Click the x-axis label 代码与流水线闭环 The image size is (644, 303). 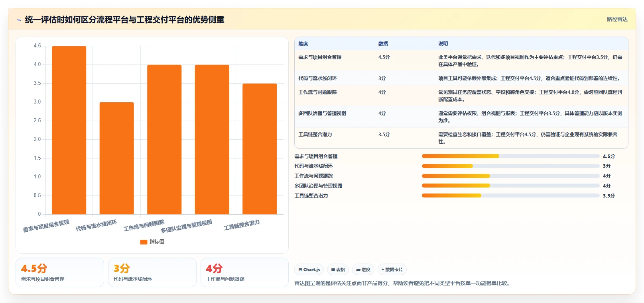pyautogui.click(x=96, y=225)
